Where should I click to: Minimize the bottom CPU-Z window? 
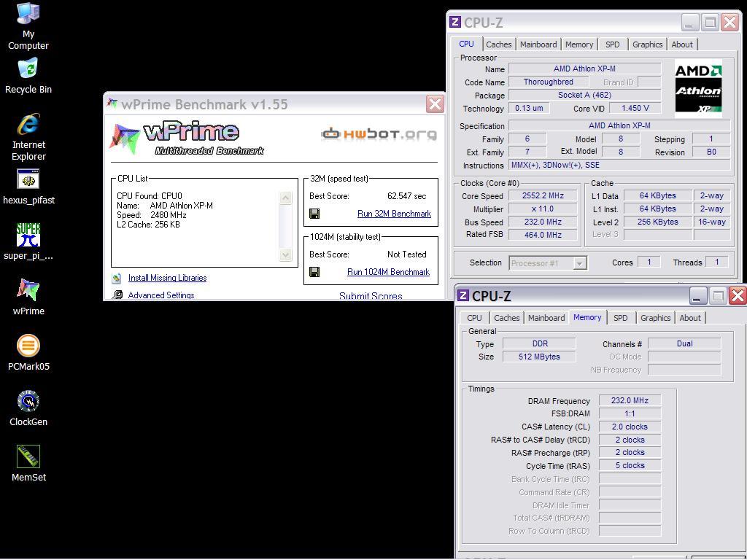click(698, 296)
